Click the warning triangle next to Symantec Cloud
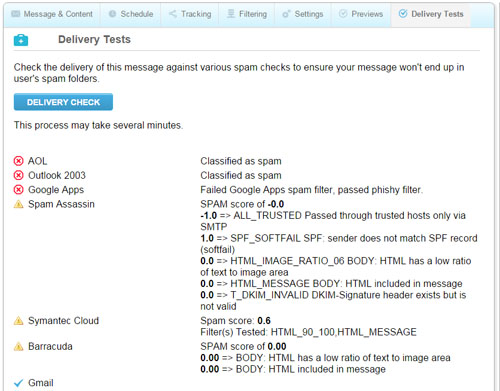This screenshot has width=500, height=391. click(19, 321)
